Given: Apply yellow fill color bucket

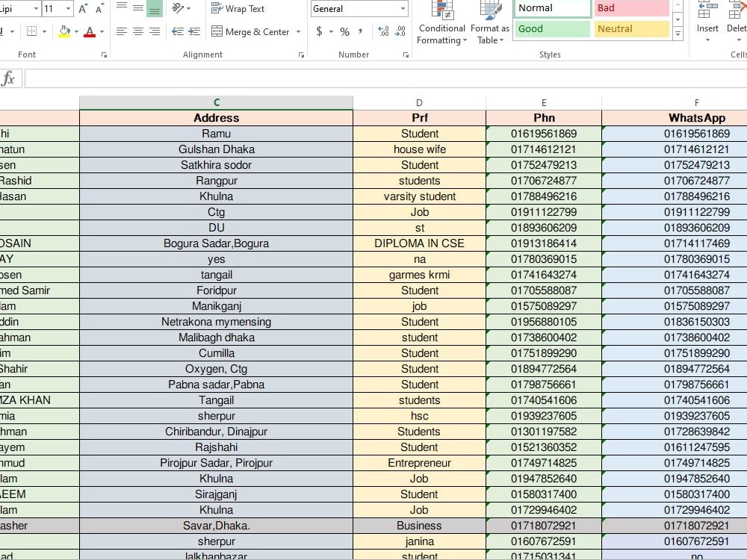Looking at the screenshot, I should [63, 32].
